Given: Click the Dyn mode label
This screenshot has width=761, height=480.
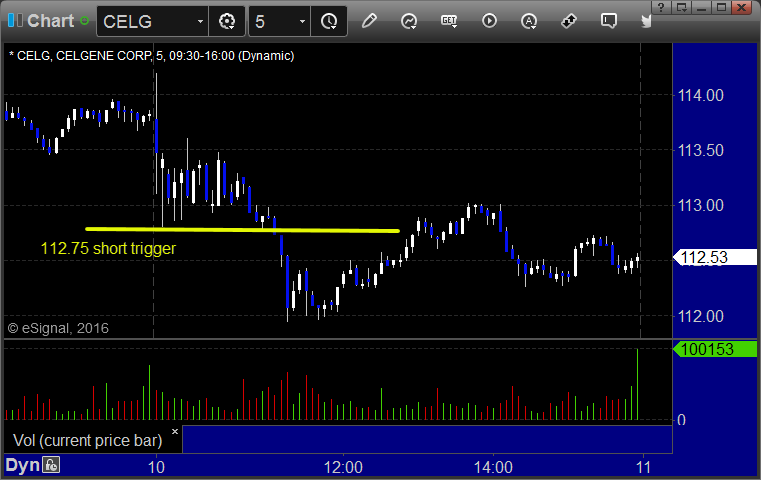Looking at the screenshot, I should pos(22,465).
